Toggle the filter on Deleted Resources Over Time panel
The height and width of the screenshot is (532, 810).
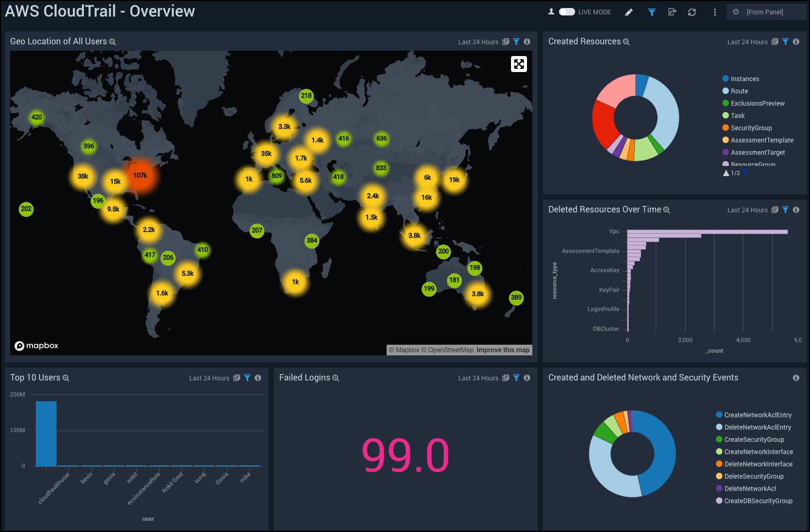pos(785,210)
